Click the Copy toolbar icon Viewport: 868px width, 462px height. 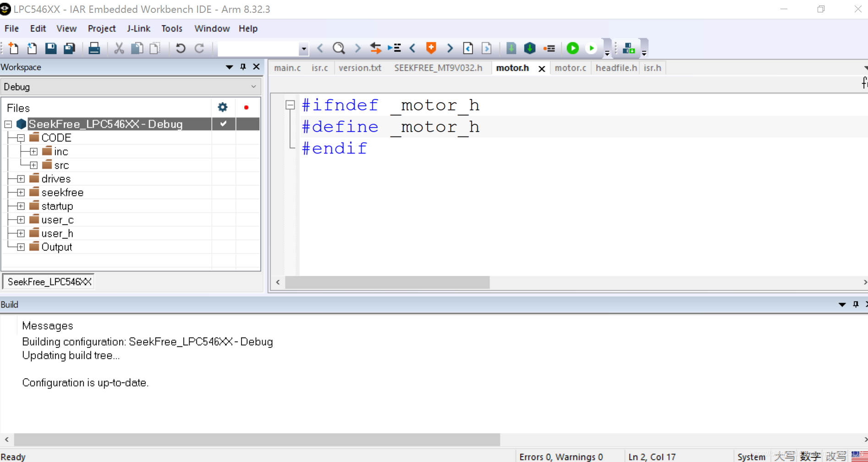click(x=137, y=48)
